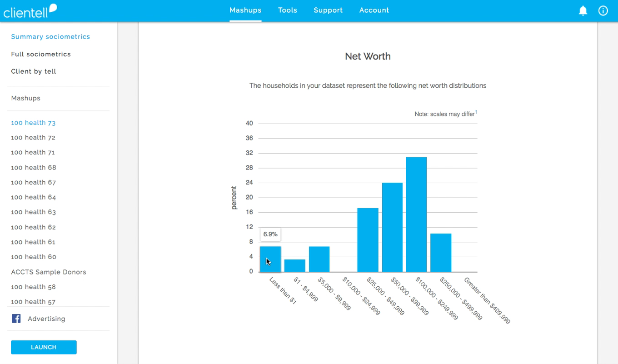Click the Advertising link
Screen dimensions: 618x364
click(46, 319)
